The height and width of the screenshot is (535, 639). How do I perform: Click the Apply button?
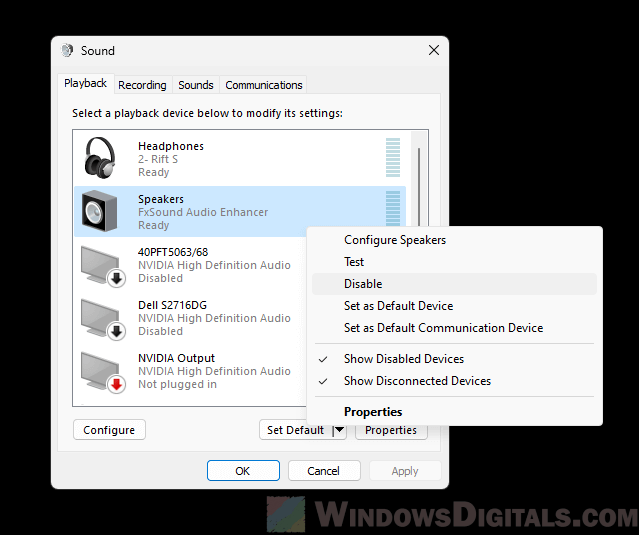coord(405,471)
